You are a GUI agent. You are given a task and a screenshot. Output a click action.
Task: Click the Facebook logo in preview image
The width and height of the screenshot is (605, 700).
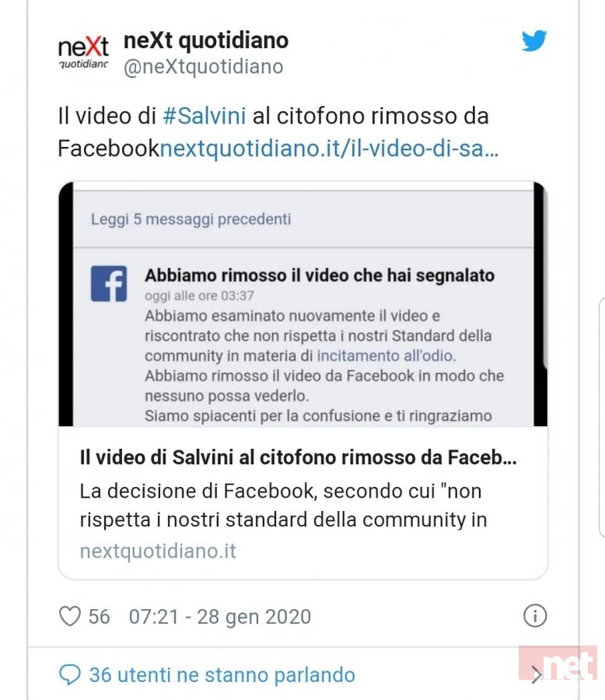(x=109, y=284)
